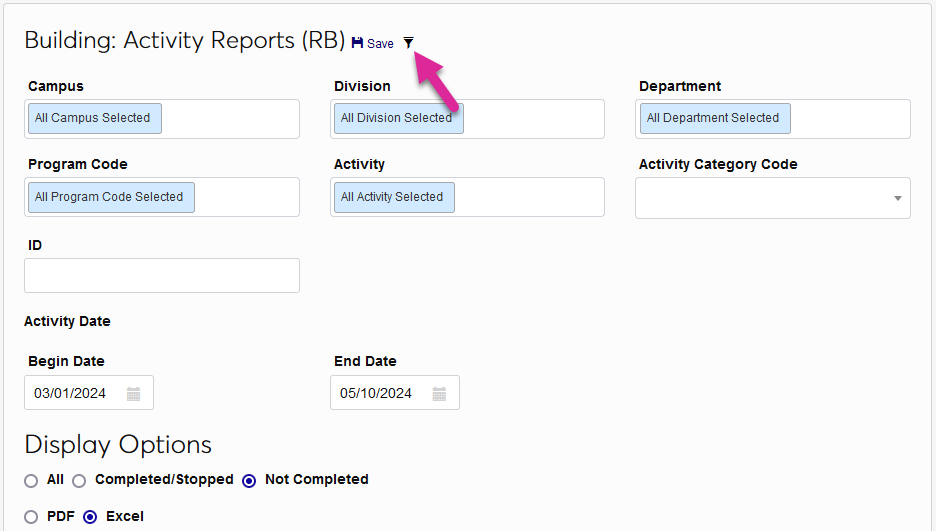
Task: Click the Program Code multi-select field
Action: (x=162, y=197)
